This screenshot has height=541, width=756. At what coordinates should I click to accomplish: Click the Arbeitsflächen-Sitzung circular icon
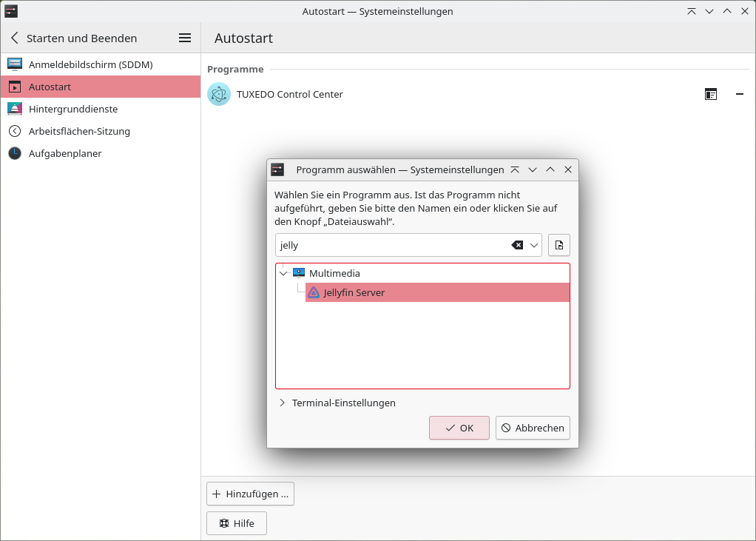point(14,131)
